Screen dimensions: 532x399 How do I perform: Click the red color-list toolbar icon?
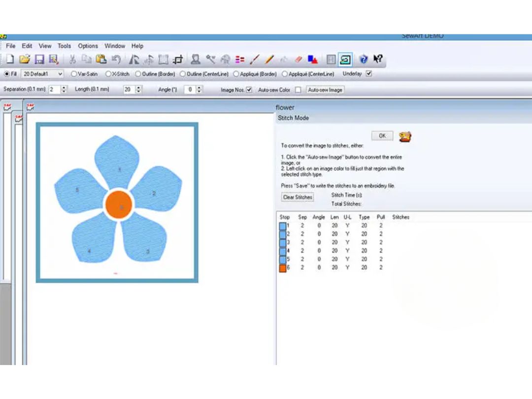click(240, 60)
